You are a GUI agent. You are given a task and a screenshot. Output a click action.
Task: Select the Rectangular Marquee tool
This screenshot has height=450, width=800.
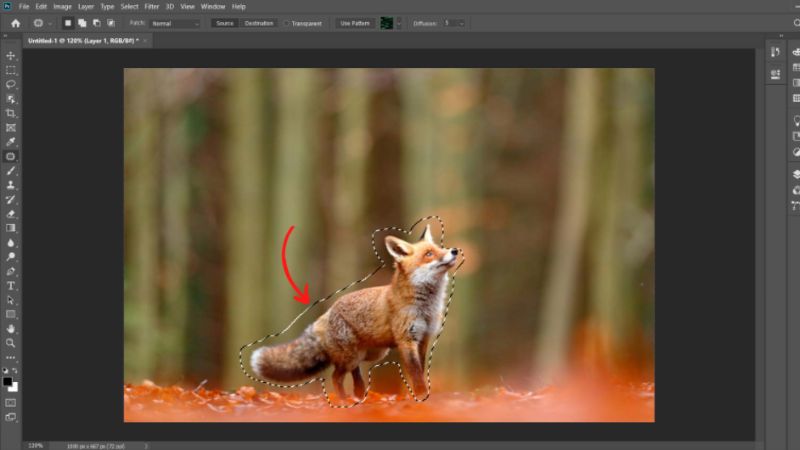pos(10,70)
